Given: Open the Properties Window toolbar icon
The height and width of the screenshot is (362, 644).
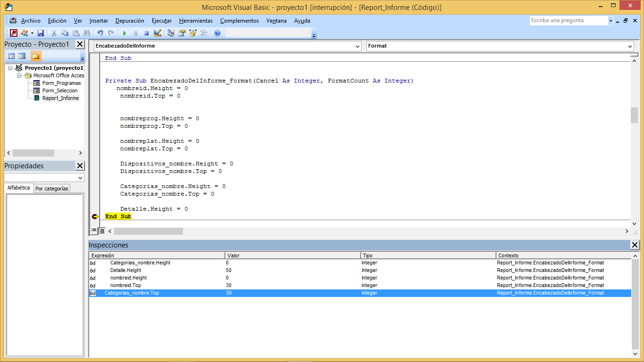Looking at the screenshot, I should pyautogui.click(x=182, y=33).
